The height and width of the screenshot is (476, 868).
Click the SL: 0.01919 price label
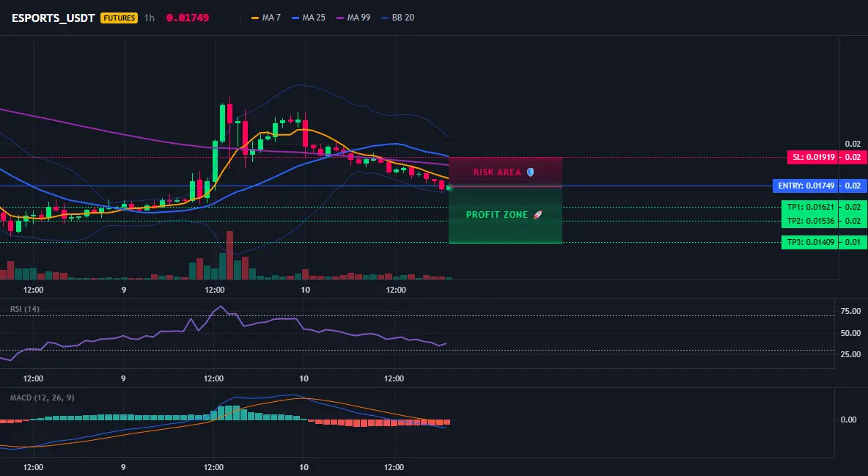coord(812,158)
